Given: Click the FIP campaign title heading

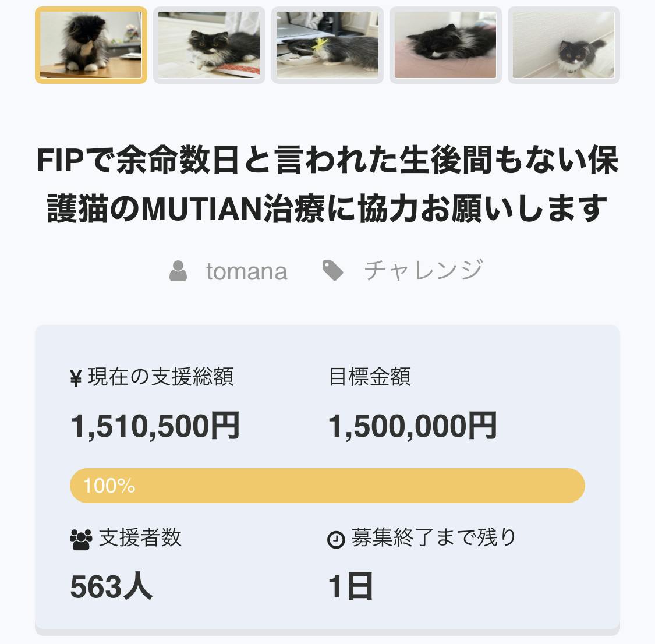Looking at the screenshot, I should (x=327, y=184).
